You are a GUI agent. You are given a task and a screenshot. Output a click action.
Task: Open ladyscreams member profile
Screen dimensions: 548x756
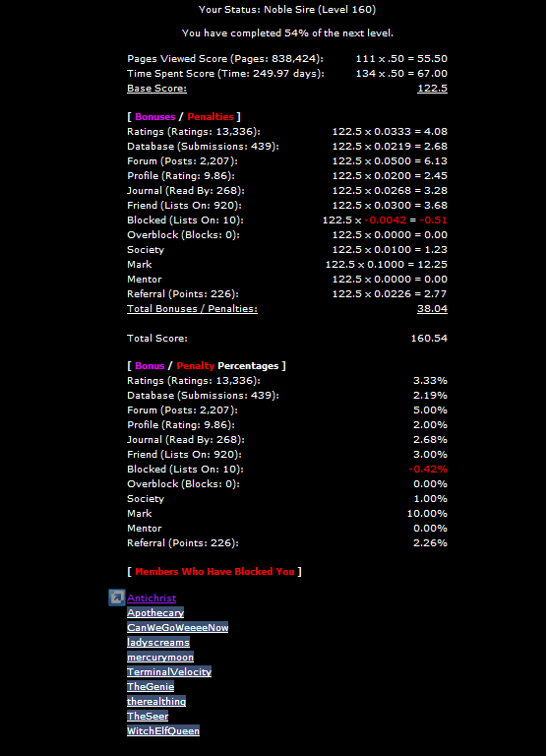pyautogui.click(x=158, y=642)
